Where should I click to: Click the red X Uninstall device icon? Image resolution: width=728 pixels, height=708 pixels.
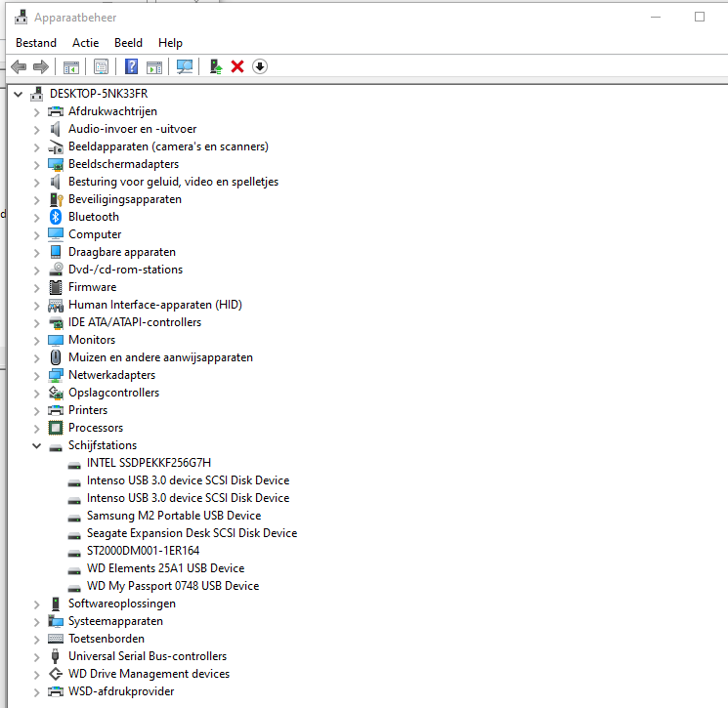[237, 66]
